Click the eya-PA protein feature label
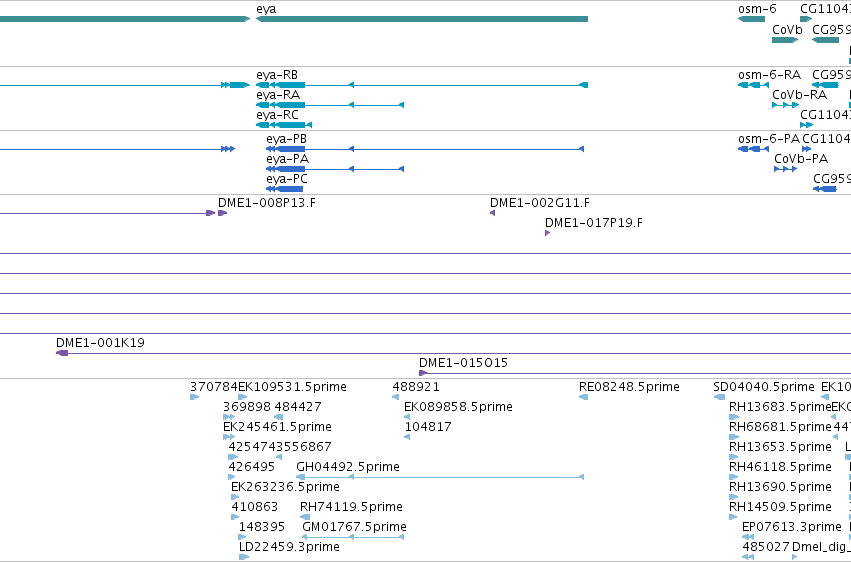This screenshot has width=851, height=562. point(287,159)
